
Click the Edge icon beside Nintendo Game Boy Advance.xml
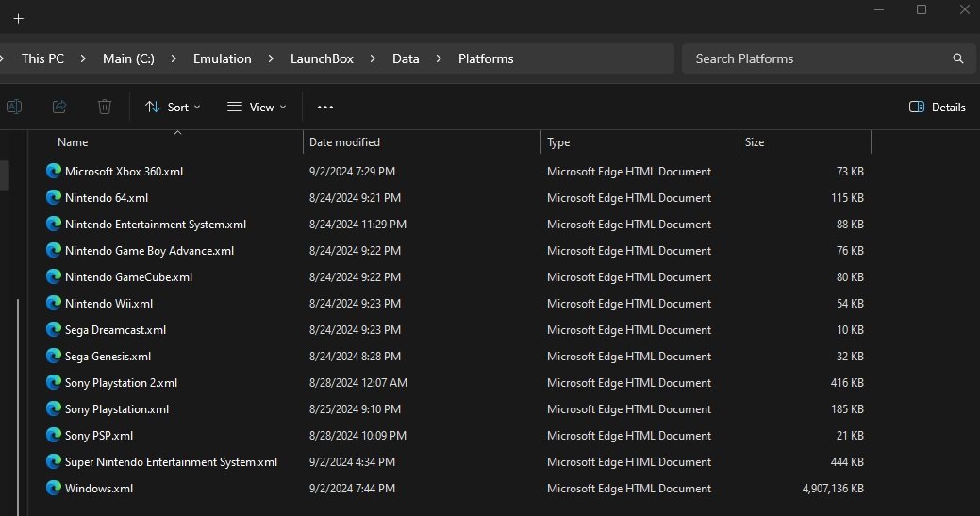[x=54, y=250]
